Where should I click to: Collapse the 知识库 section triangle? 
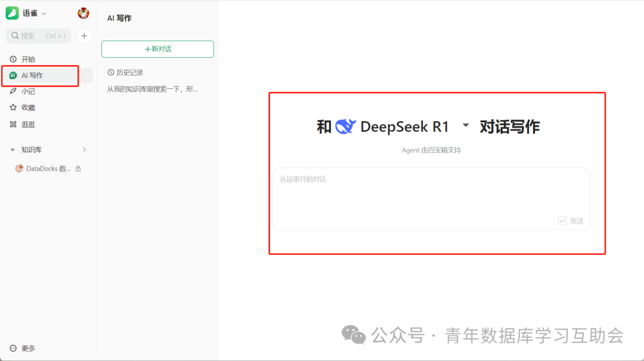13,150
